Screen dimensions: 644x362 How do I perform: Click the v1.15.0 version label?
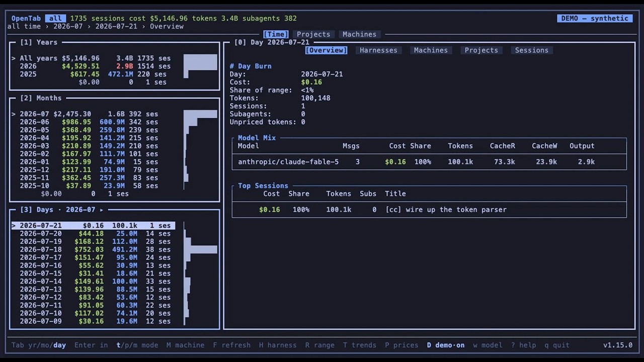pos(618,345)
